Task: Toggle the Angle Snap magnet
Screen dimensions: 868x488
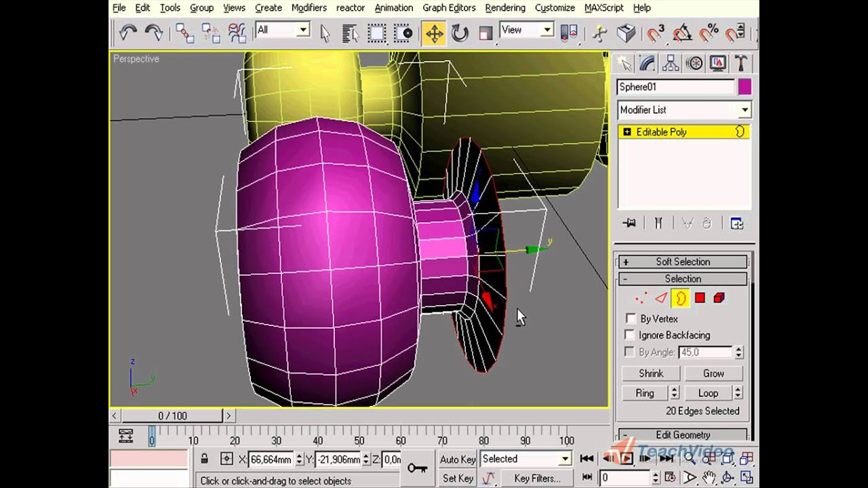Action: tap(682, 32)
